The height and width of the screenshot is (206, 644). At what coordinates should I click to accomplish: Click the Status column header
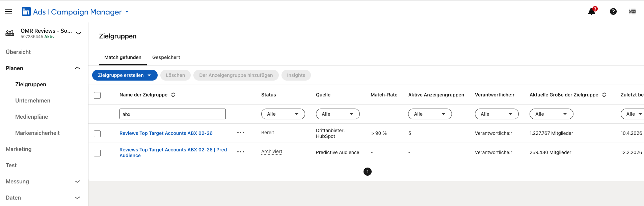coord(269,95)
